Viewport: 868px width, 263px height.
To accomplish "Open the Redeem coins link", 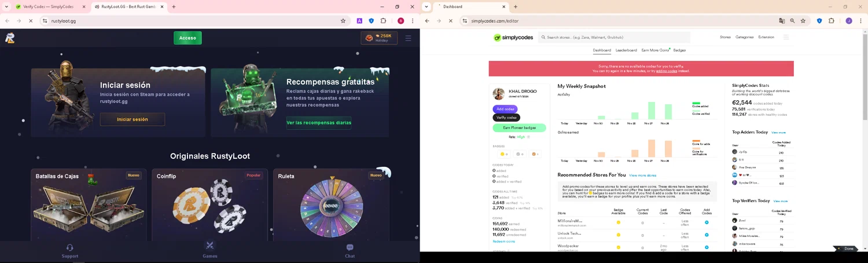I will pos(503,242).
